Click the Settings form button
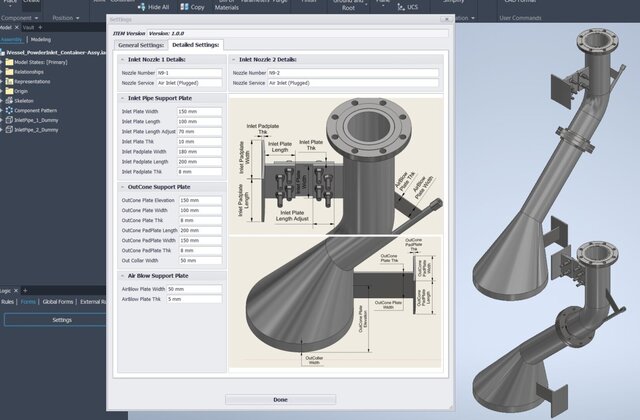 pos(62,320)
